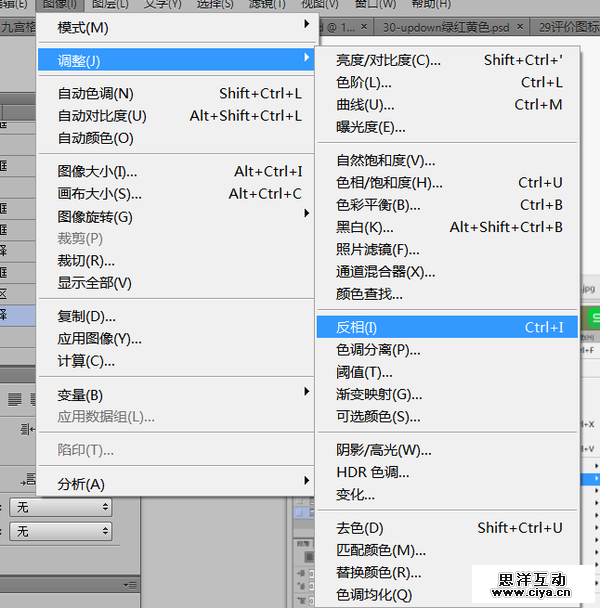Choose 亮度/对比度(C) adjustment
The image size is (600, 608).
[388, 60]
